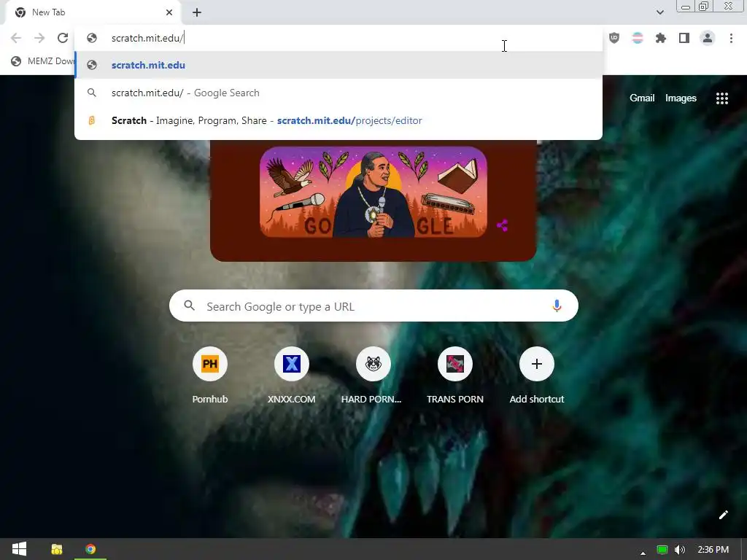
Task: Click the Google Doodle illustration
Action: pos(373,192)
